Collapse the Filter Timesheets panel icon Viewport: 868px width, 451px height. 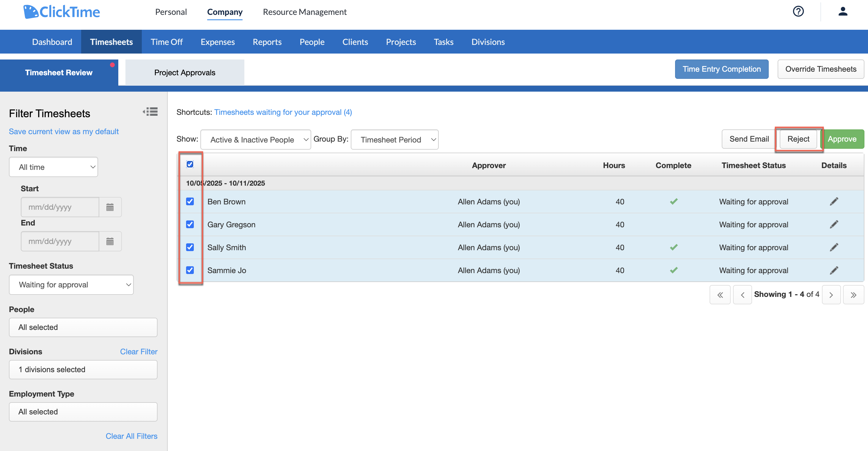[150, 112]
